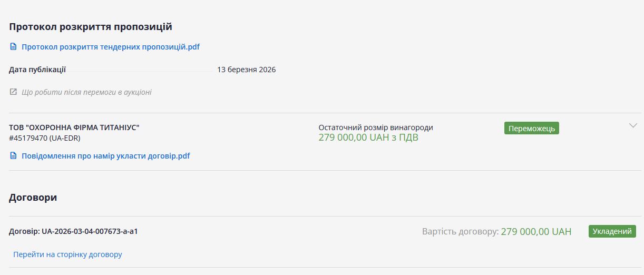Click the publication date 13 березня 2026
Image resolution: width=644 pixels, height=275 pixels.
[246, 70]
